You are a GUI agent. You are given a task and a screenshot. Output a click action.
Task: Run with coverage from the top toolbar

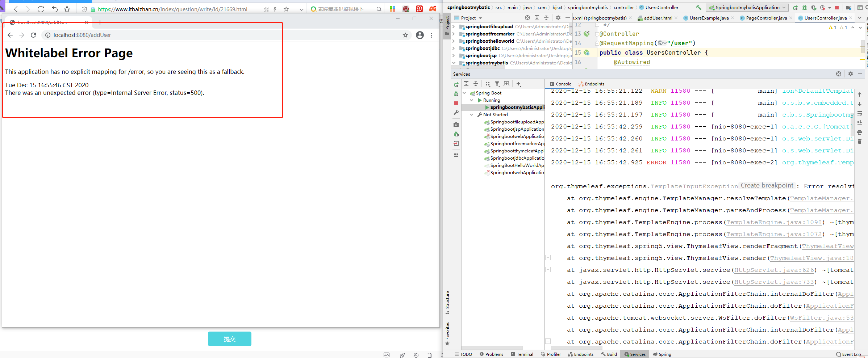pos(814,8)
